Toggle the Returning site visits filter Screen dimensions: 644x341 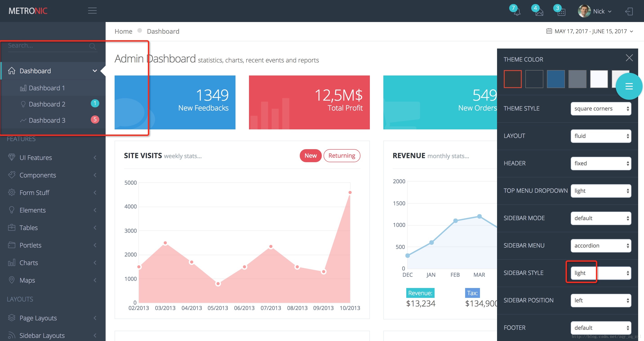(342, 155)
